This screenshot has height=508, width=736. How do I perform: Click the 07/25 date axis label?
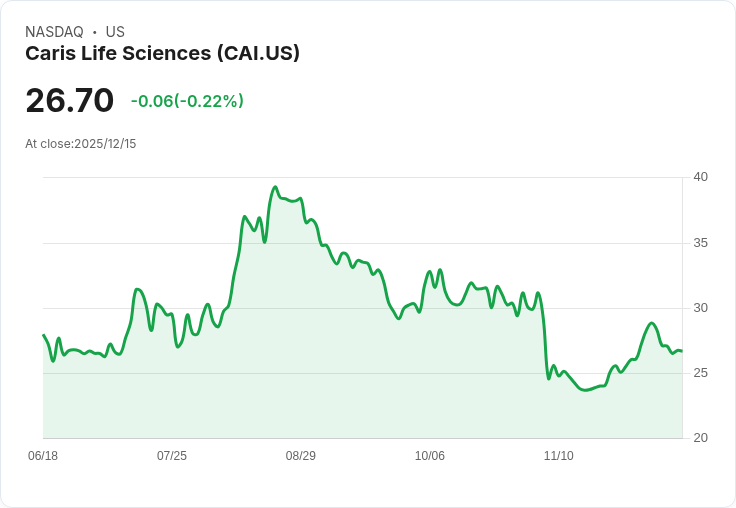172,456
